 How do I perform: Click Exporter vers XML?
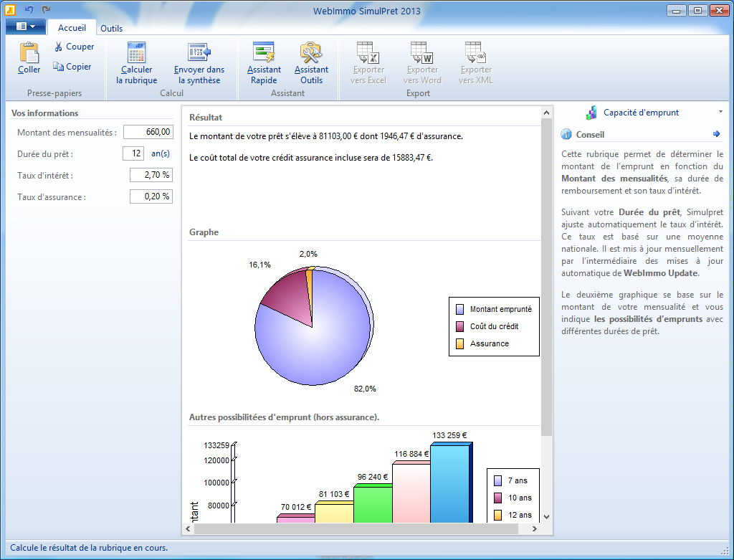pos(476,63)
